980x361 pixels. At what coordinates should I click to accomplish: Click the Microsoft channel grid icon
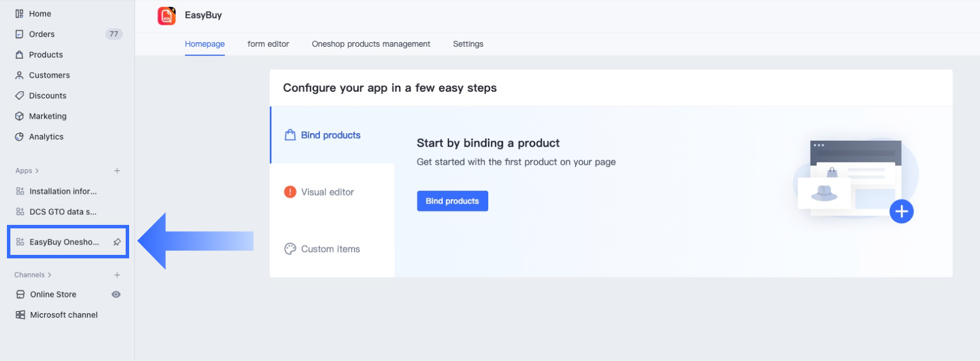click(x=20, y=315)
